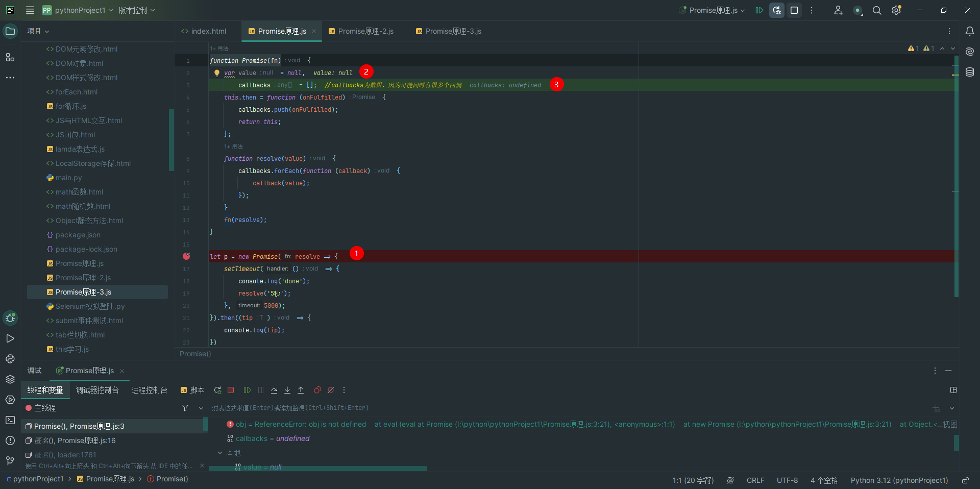Click the variables pane horizontal scrollbar
This screenshot has width=980, height=489.
[x=317, y=469]
